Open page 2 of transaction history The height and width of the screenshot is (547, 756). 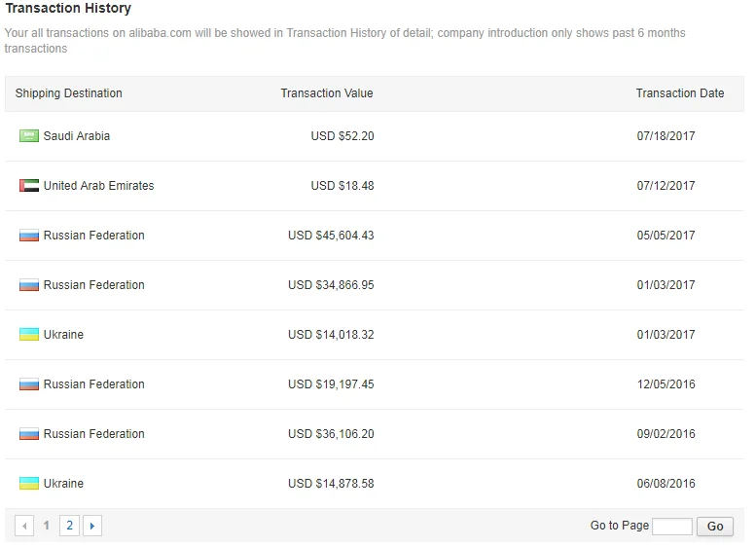(69, 527)
